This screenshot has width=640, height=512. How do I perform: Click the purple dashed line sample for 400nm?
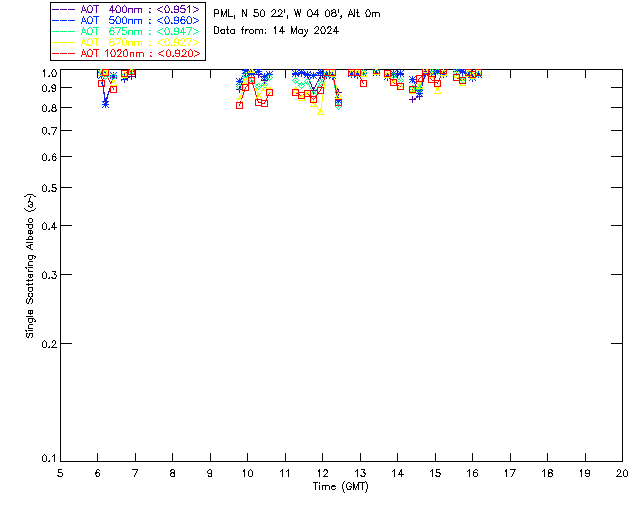click(64, 9)
